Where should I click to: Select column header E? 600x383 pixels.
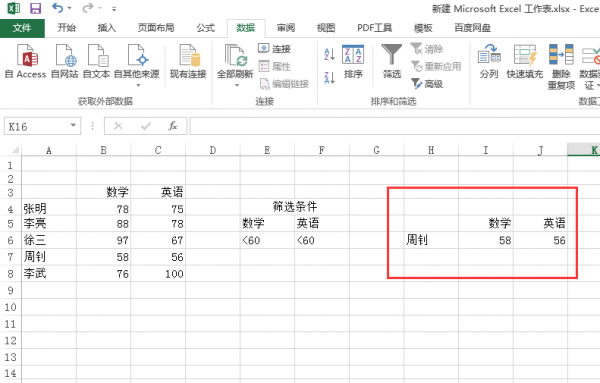267,150
